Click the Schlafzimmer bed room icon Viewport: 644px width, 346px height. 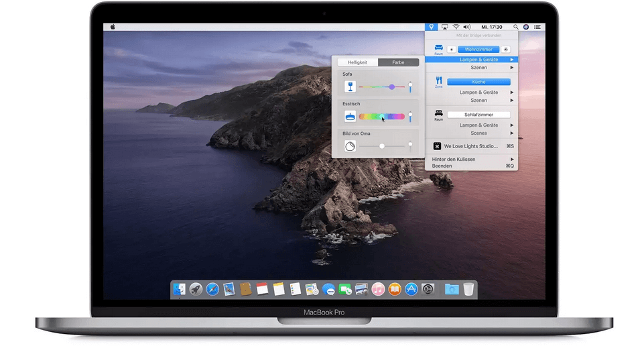(438, 113)
